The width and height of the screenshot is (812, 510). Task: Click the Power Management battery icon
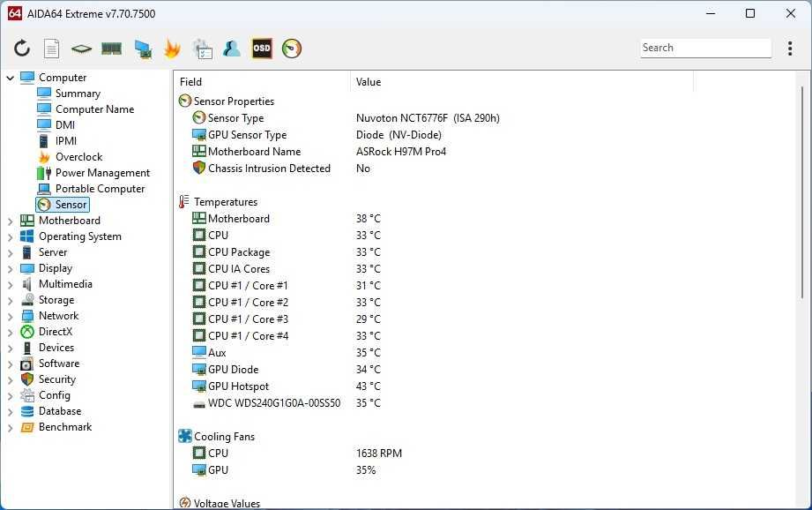coord(44,173)
